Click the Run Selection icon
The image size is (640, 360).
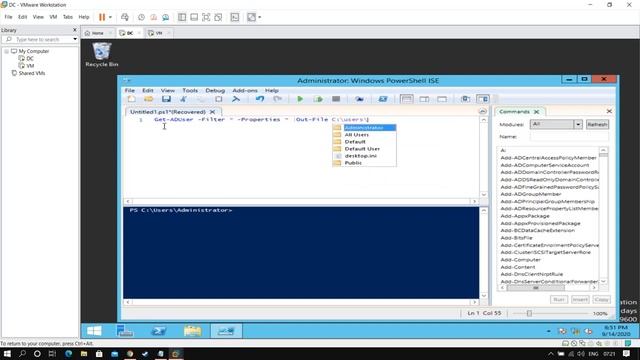pyautogui.click(x=318, y=99)
